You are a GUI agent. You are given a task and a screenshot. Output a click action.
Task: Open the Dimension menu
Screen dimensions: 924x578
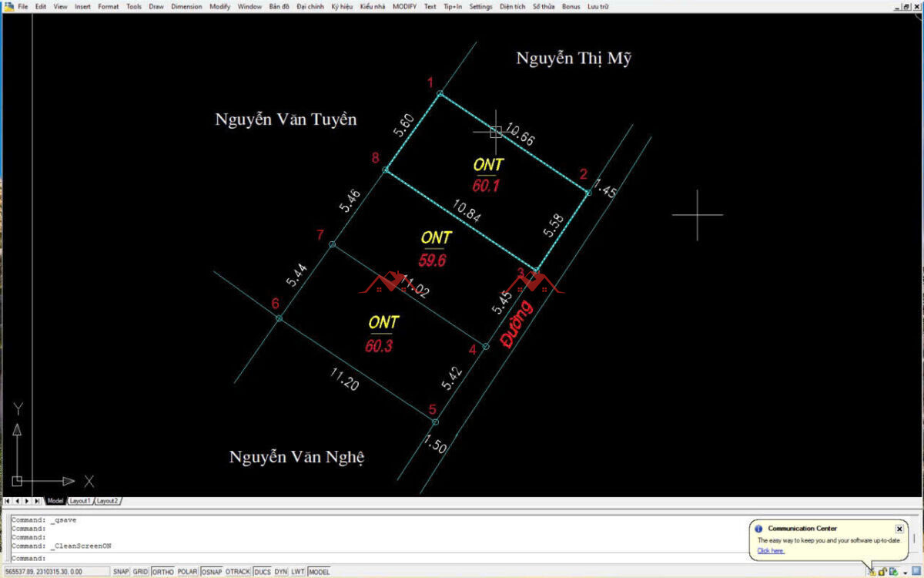click(186, 6)
